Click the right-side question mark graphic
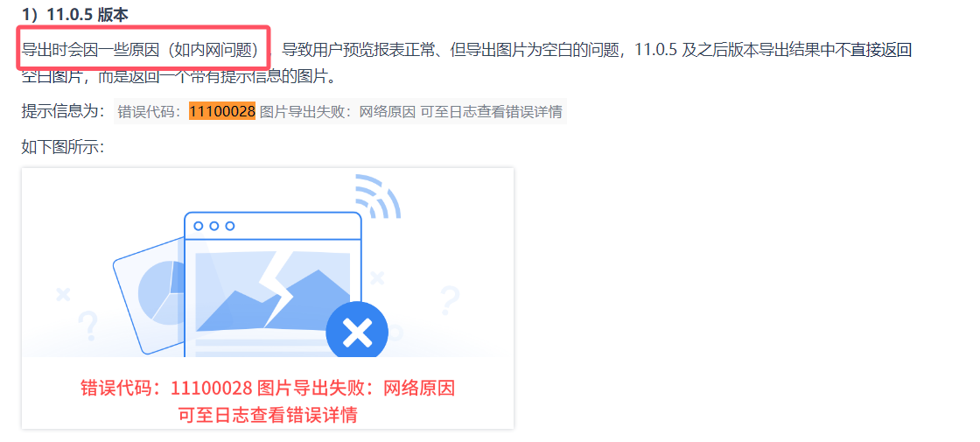 (450, 299)
